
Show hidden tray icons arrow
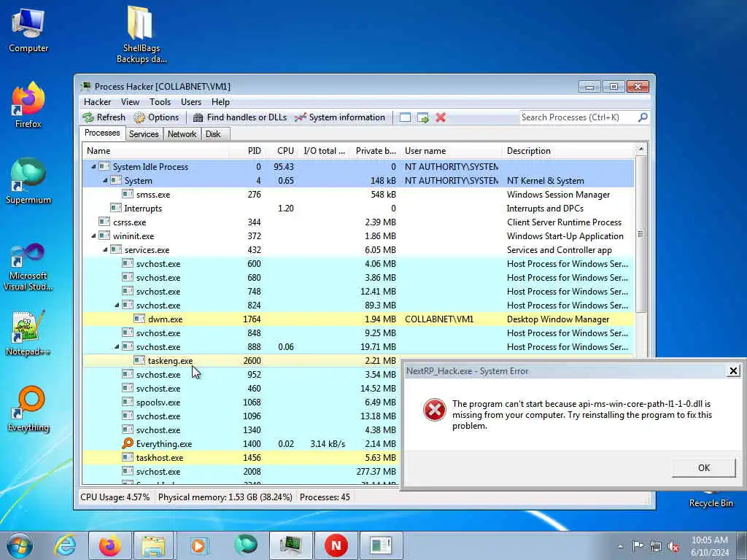[620, 547]
